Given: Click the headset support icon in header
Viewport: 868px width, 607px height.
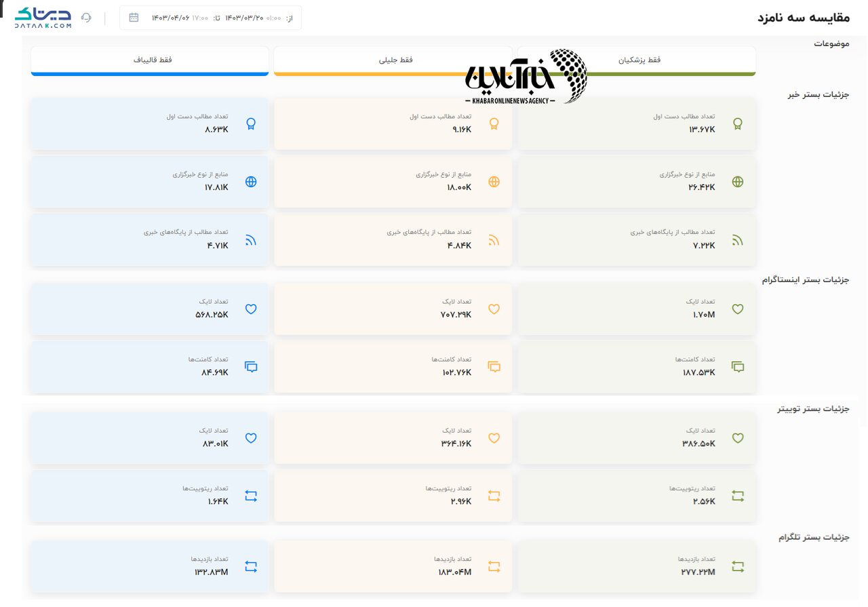Looking at the screenshot, I should [x=86, y=18].
